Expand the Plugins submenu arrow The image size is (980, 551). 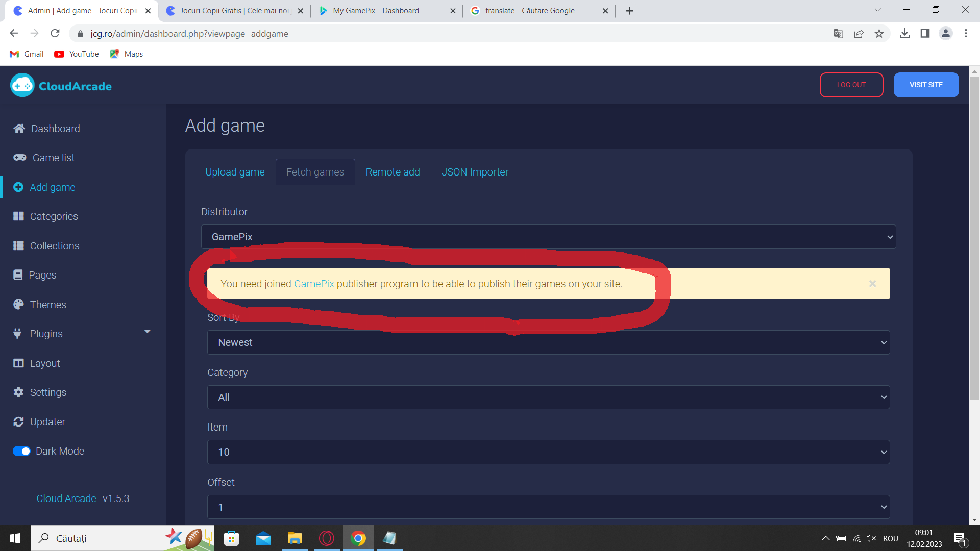coord(148,332)
